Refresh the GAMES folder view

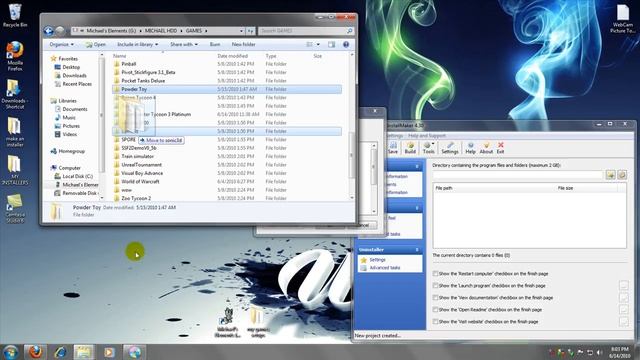point(251,31)
